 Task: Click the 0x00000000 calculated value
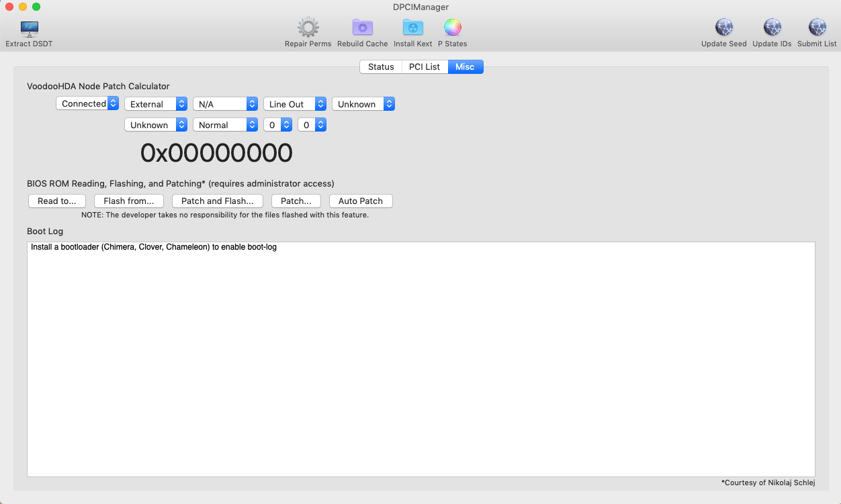click(x=216, y=153)
